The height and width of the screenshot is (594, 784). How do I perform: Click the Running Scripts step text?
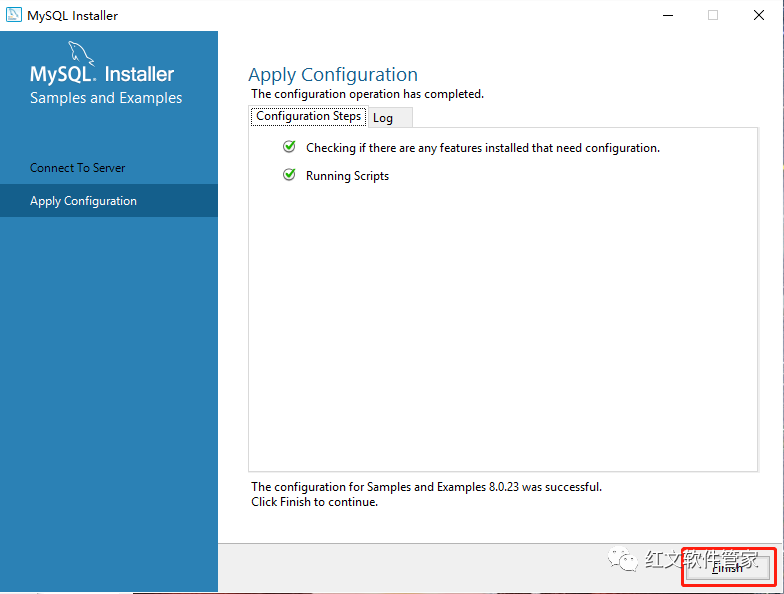(x=348, y=176)
